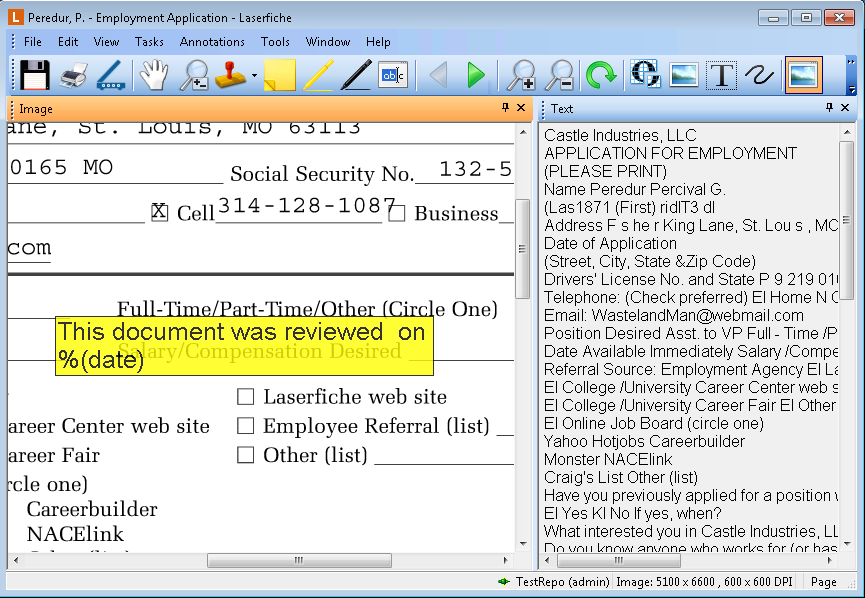Click the landscape Image icon in toolbar
865x598 pixels.
684,75
